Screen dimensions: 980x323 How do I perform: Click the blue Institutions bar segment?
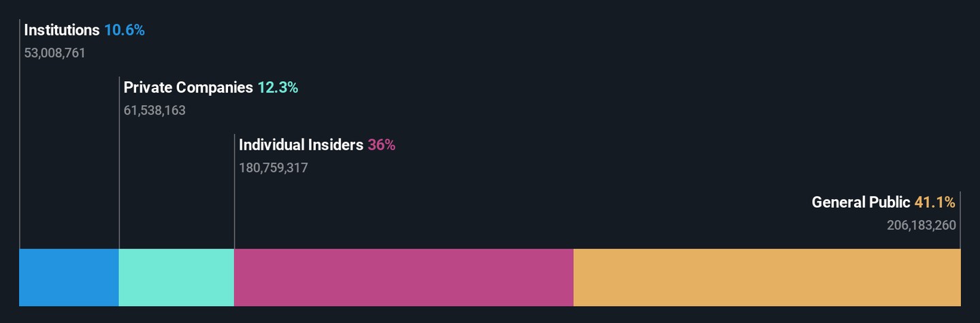[69, 277]
